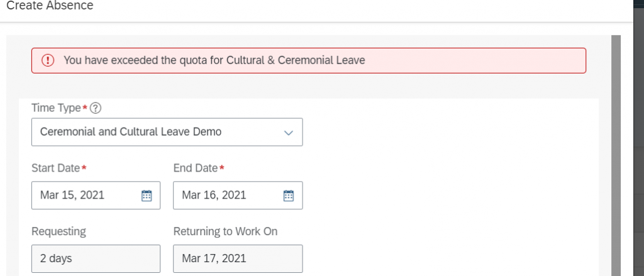The image size is (644, 276).
Task: Click the exceeded quota error message text
Action: [x=214, y=60]
